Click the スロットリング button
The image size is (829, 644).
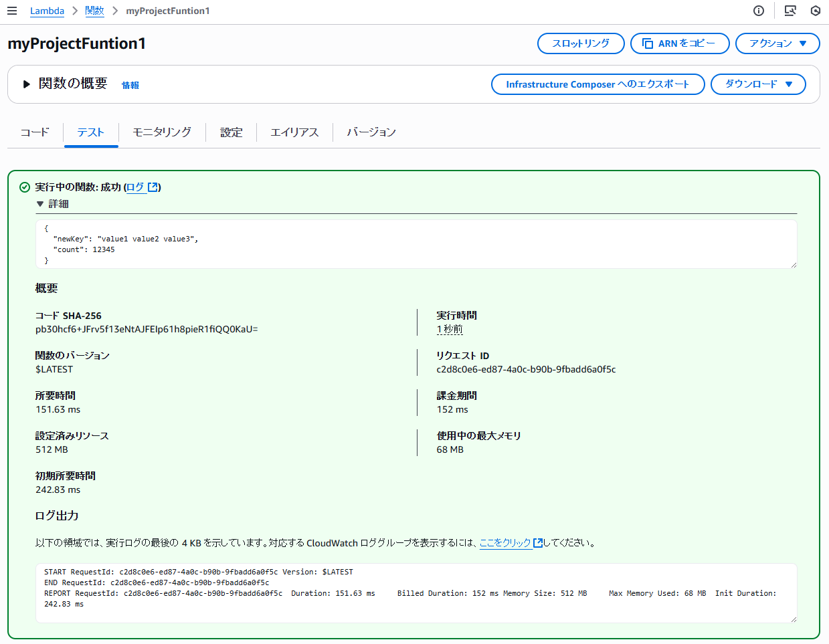tap(581, 43)
